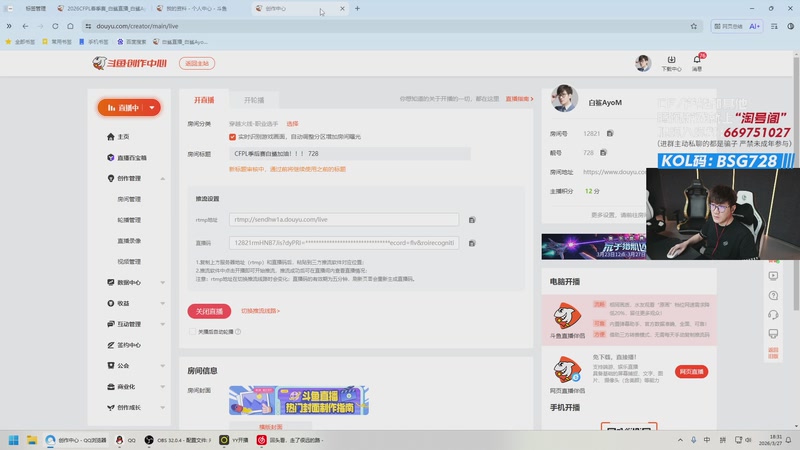
Task: Copy the rtmp address with copy icon
Action: click(472, 220)
